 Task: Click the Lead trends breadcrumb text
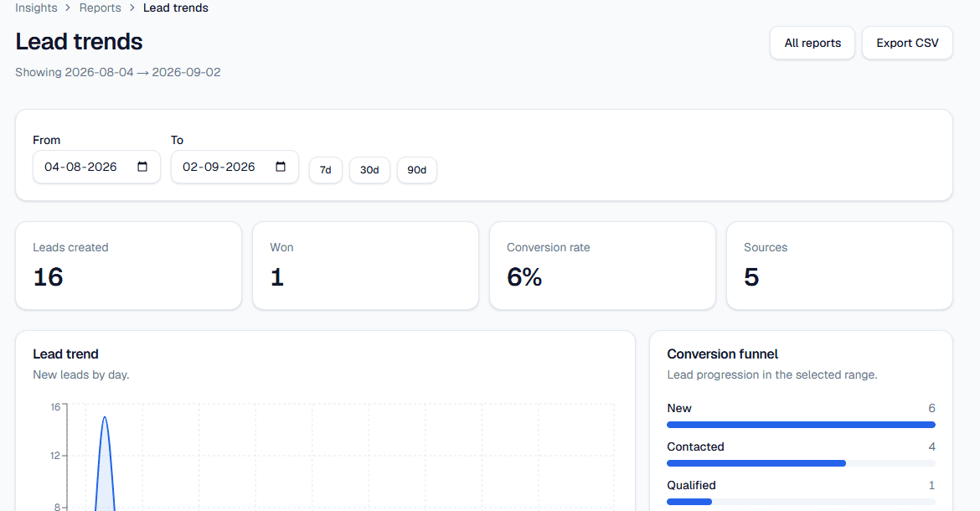click(176, 8)
